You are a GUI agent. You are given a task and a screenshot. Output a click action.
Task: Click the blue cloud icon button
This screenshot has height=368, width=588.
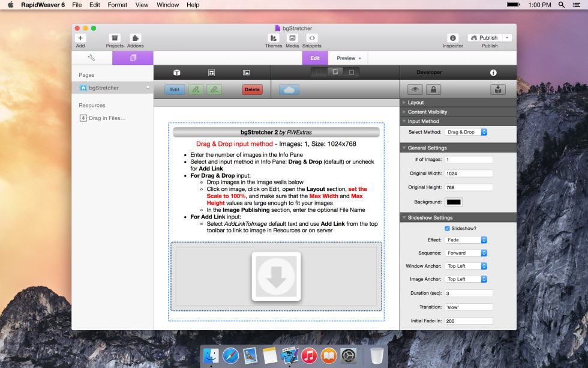(289, 89)
